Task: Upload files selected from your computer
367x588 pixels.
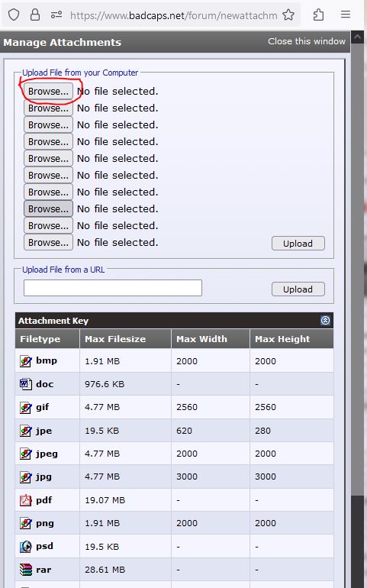Action: point(298,244)
